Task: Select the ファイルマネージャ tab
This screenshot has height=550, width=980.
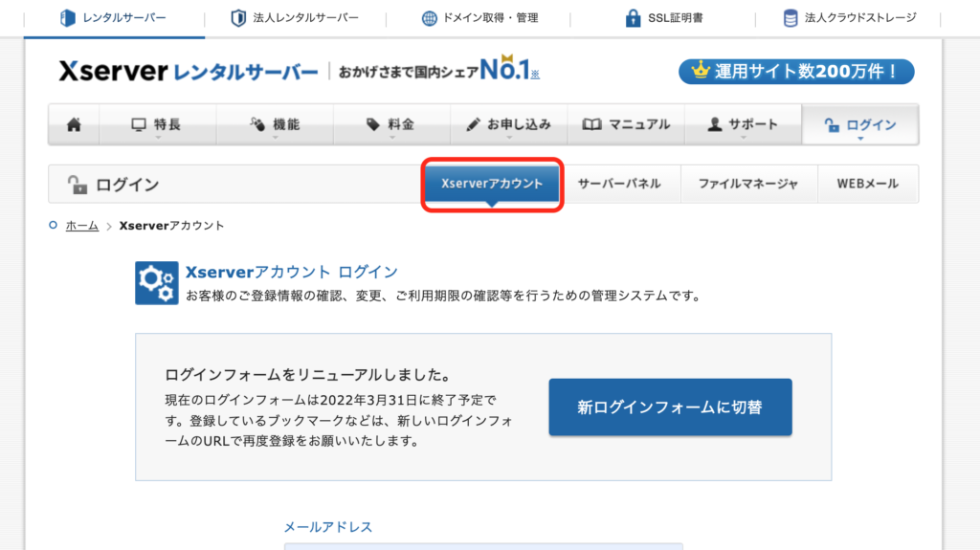Action: [748, 184]
